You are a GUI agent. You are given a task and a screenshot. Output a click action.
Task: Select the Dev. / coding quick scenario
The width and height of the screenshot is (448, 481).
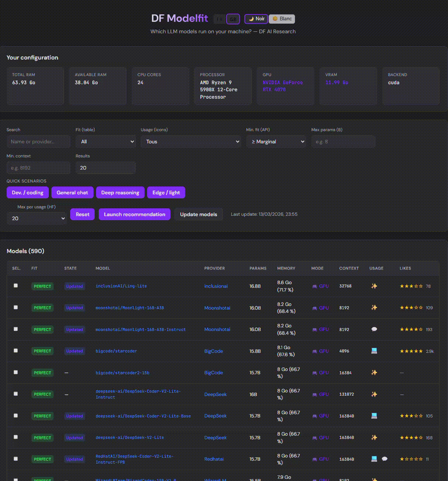pyautogui.click(x=27, y=192)
